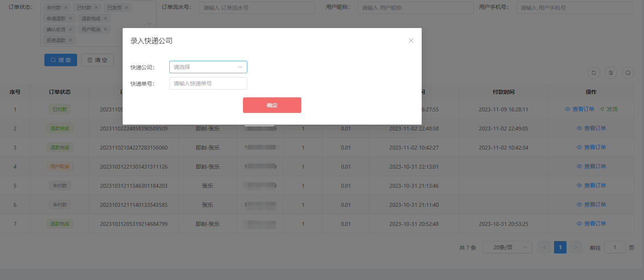Open the column settings icon
Screen dimensions: 644x280
pyautogui.click(x=611, y=73)
